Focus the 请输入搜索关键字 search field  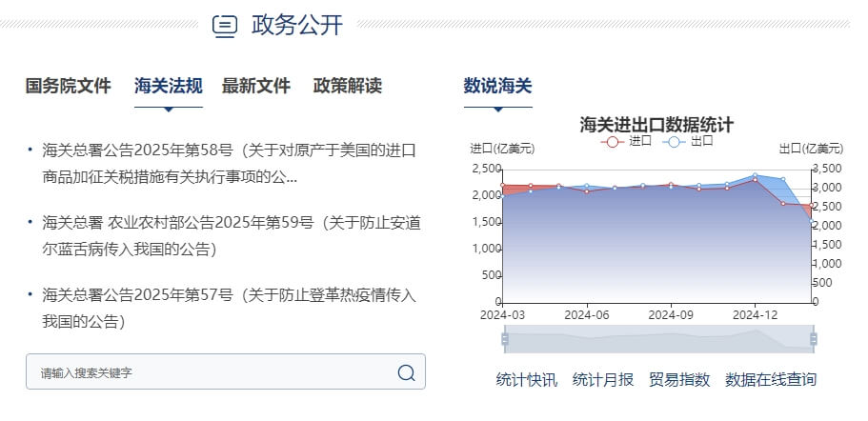(x=226, y=371)
